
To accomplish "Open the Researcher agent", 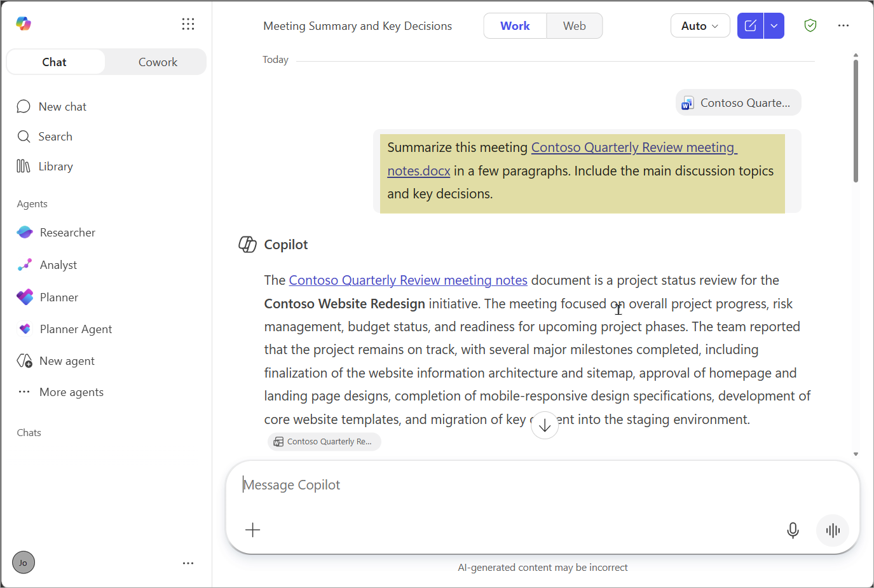I will pyautogui.click(x=56, y=233).
